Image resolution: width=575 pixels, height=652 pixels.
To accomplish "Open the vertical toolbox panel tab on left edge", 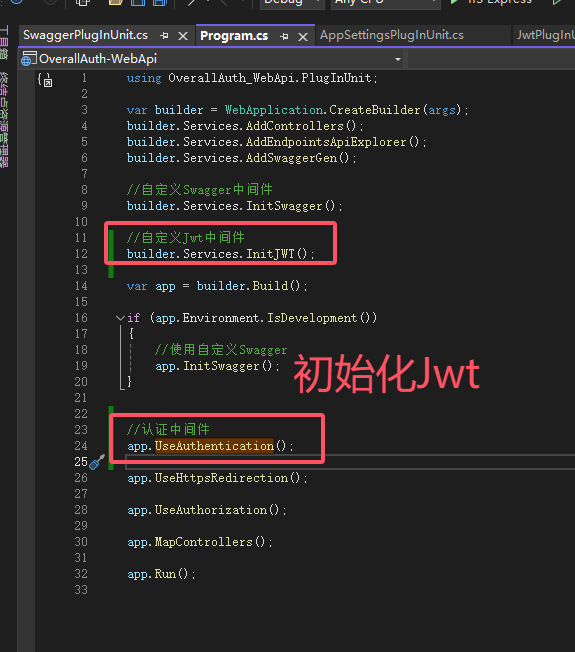I will coord(4,43).
